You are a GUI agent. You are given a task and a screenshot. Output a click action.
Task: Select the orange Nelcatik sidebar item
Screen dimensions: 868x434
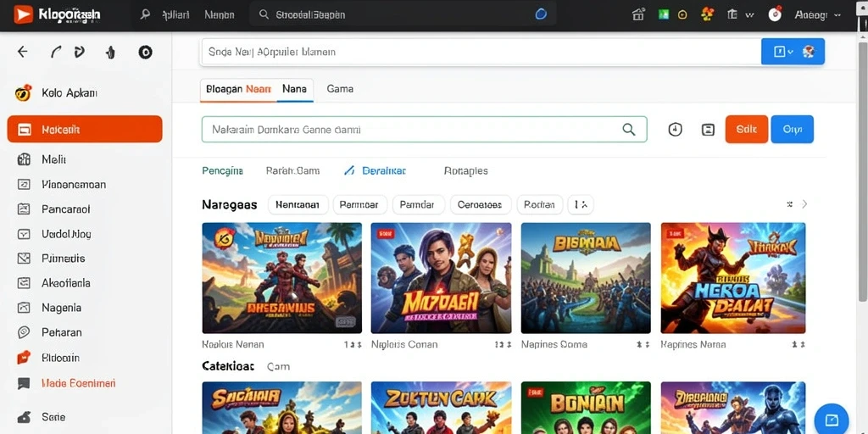pos(85,129)
